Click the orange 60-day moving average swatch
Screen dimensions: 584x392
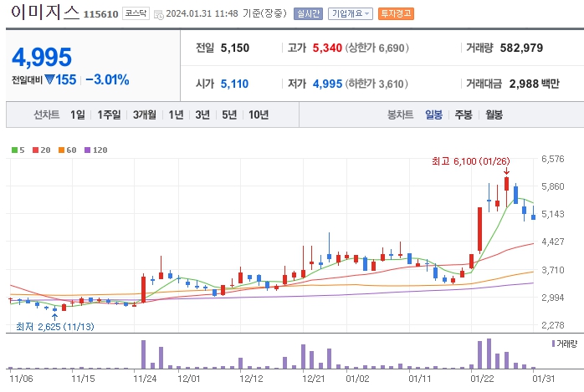[x=61, y=150]
